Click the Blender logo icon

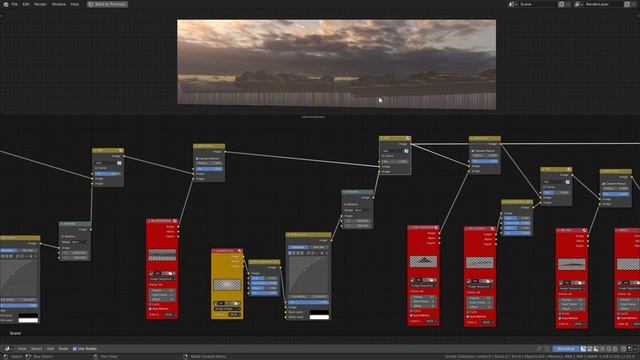click(6, 4)
